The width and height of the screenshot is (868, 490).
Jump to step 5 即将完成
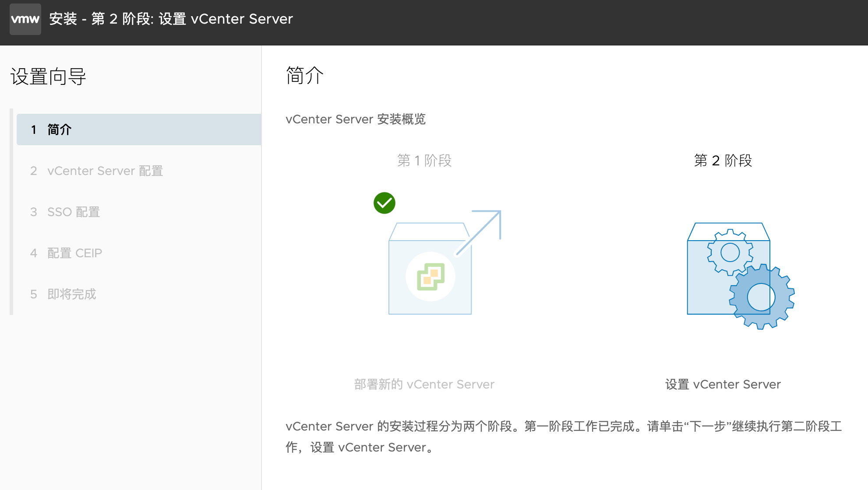pos(71,294)
